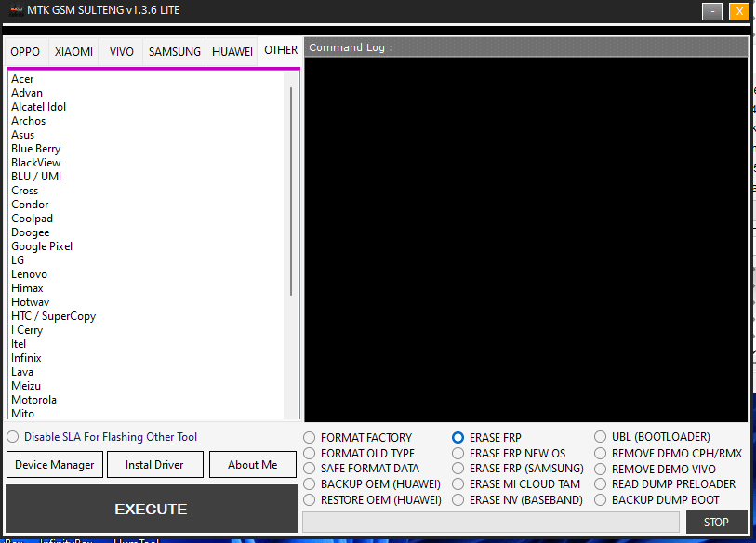Switch to the HUAWEI tab
756x543 pixels.
[x=232, y=52]
